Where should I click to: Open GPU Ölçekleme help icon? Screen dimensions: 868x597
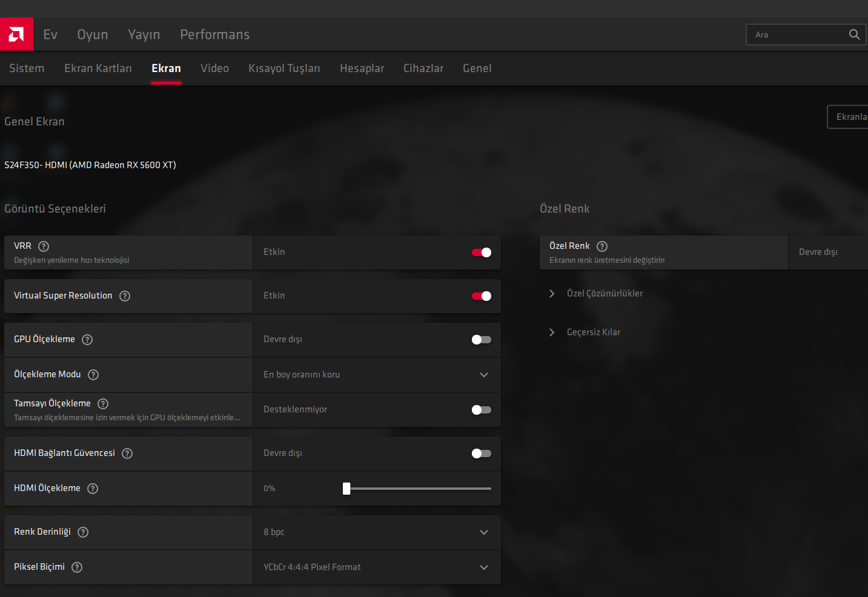[87, 340]
